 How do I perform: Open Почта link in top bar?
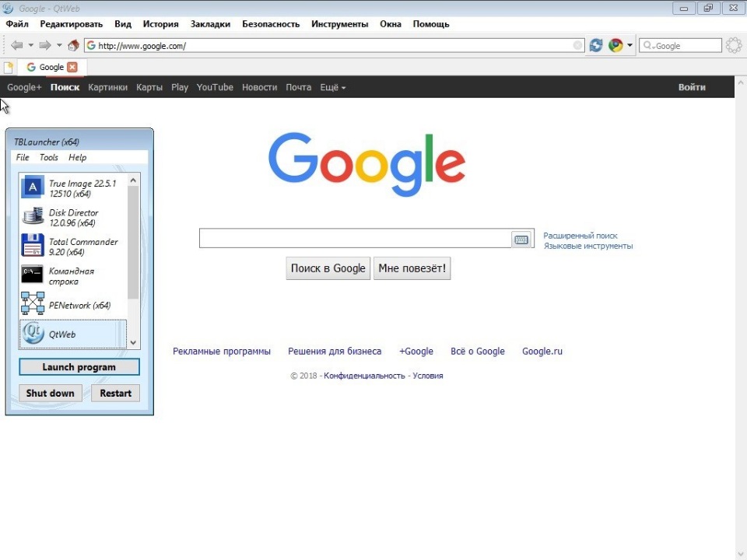tap(298, 87)
